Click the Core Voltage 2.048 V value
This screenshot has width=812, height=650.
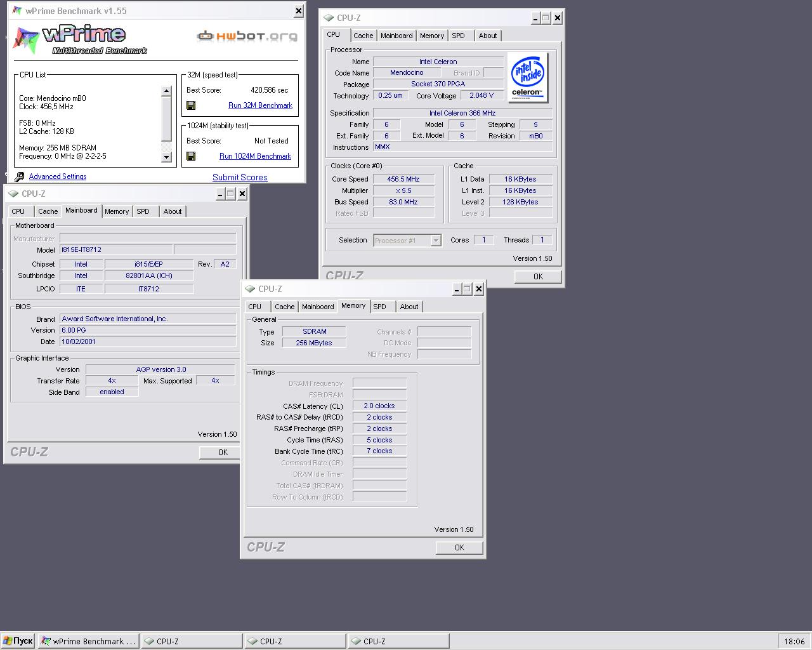pyautogui.click(x=481, y=95)
